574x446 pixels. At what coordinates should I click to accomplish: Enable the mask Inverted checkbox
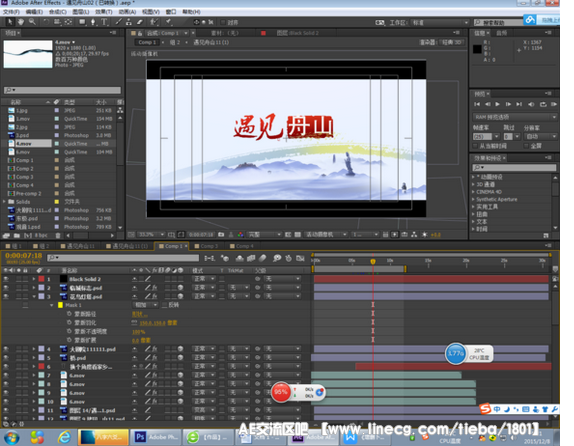164,305
